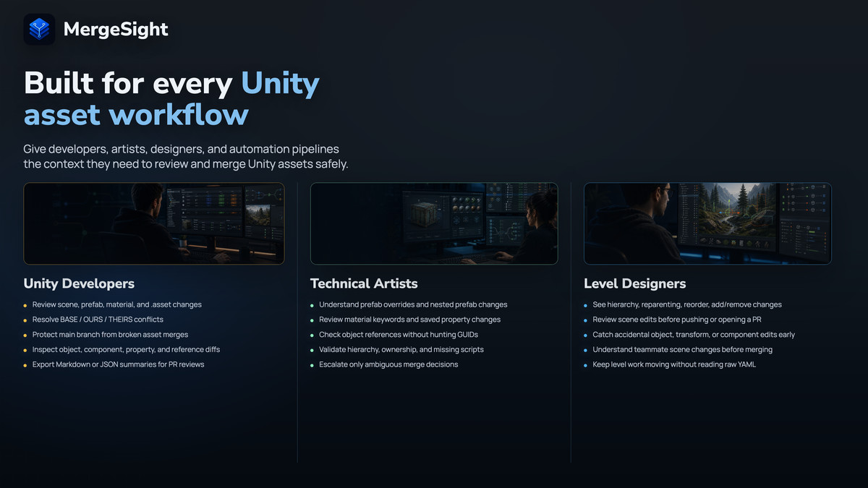Click 'Escalate only ambiguous merge decisions'

pyautogui.click(x=388, y=364)
